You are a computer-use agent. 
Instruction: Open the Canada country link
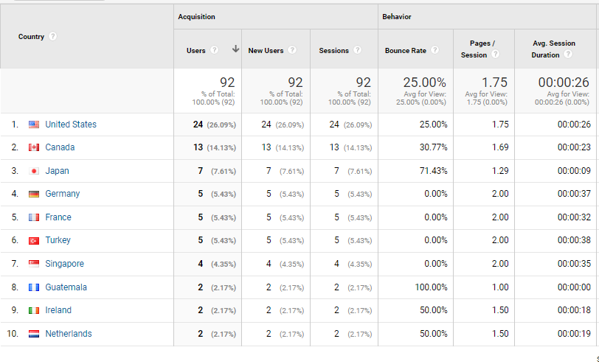(x=60, y=147)
